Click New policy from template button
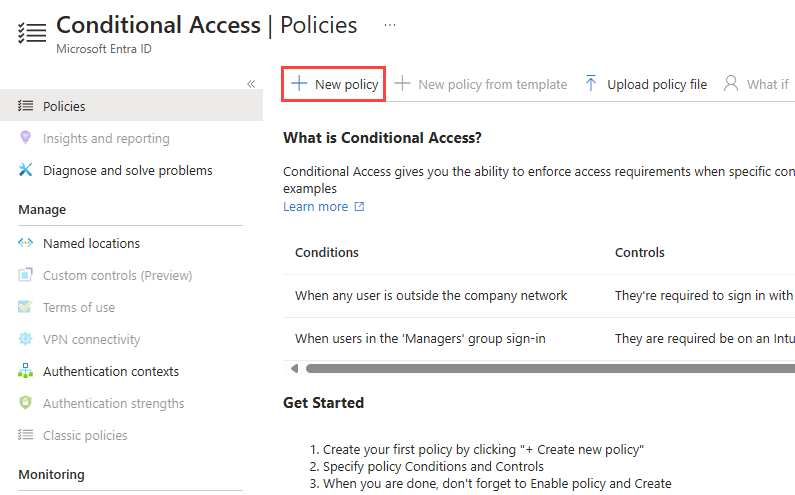 click(x=481, y=84)
